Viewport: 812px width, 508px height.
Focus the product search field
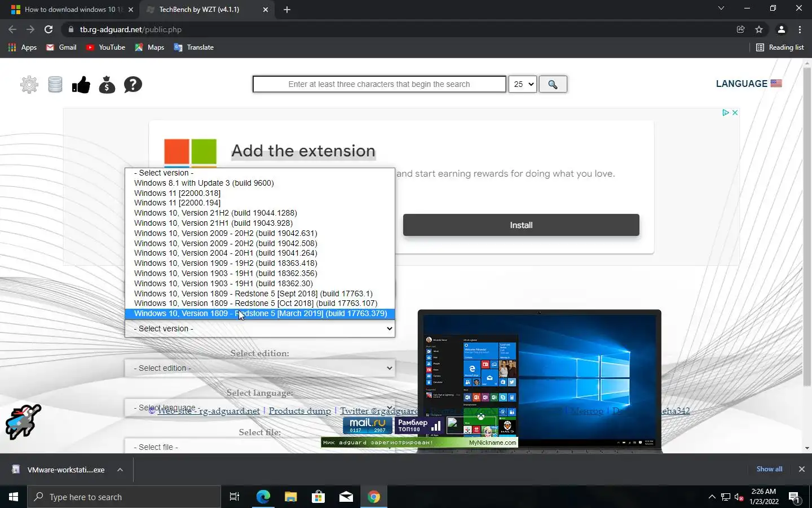(379, 84)
